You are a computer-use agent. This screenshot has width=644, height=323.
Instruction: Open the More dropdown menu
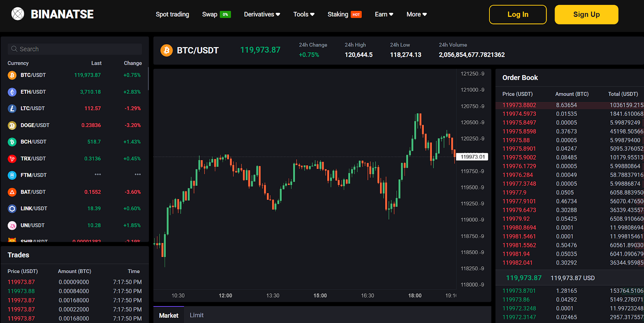point(416,14)
